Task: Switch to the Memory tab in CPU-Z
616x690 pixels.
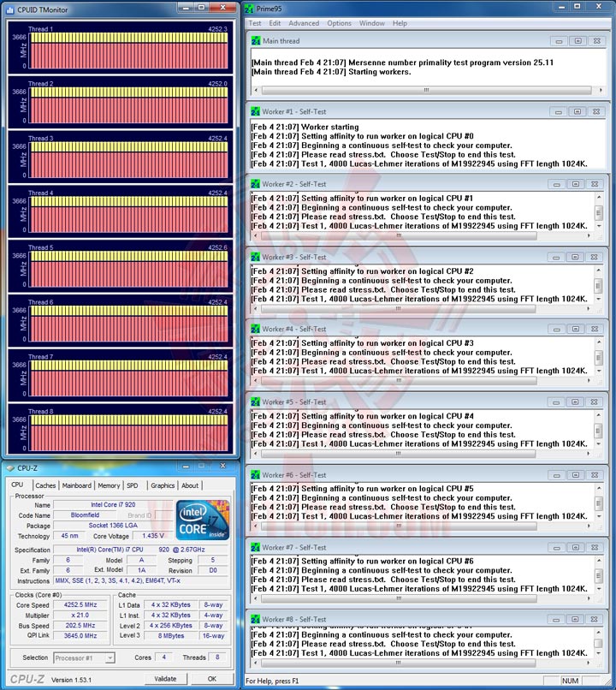Action: (109, 485)
